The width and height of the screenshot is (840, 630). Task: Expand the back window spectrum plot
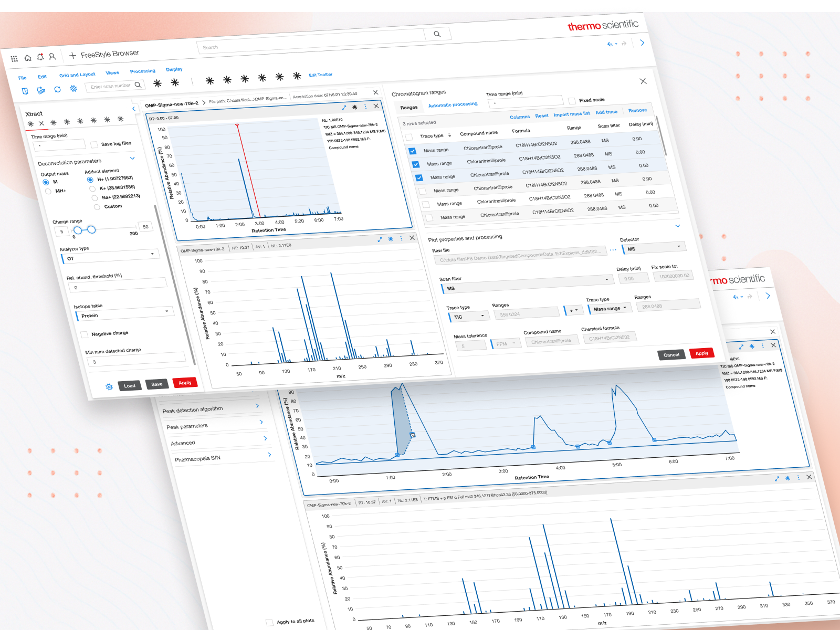776,479
